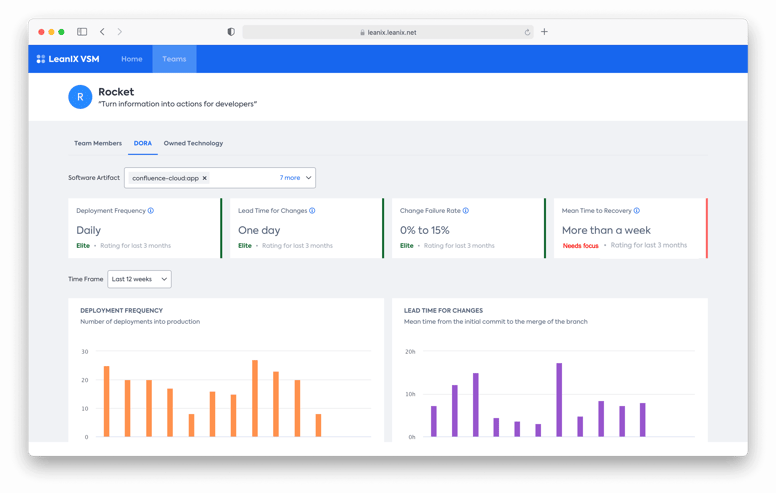Click the LeanIX VSM logo
The height and width of the screenshot is (493, 776).
coord(68,59)
